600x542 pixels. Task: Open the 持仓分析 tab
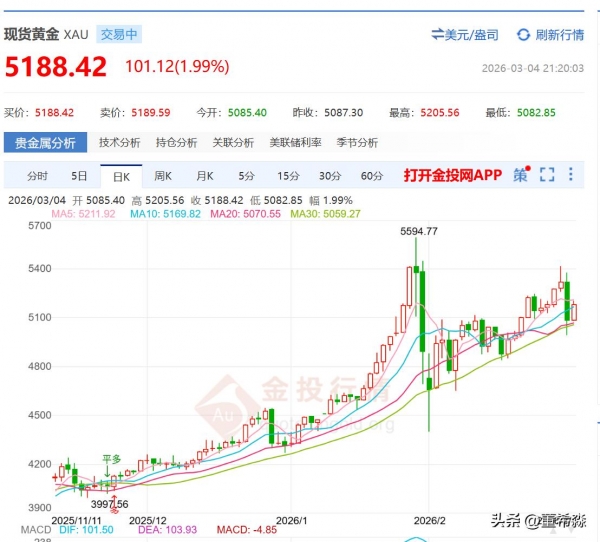pos(176,143)
